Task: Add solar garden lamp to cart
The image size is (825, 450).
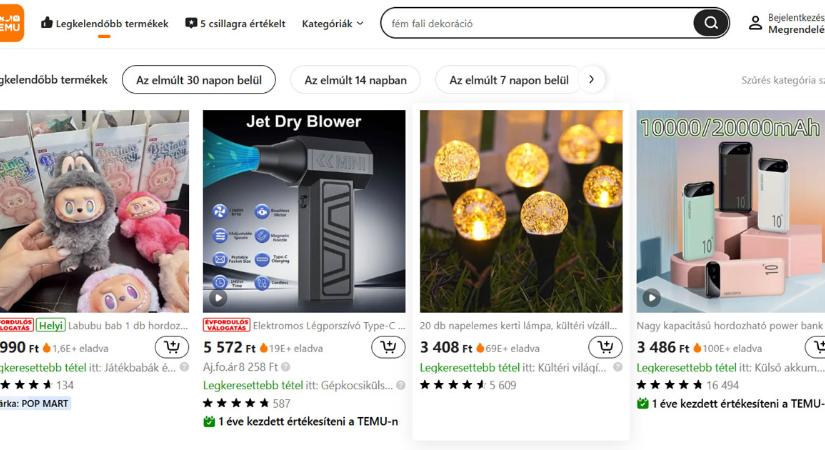Action: [605, 347]
